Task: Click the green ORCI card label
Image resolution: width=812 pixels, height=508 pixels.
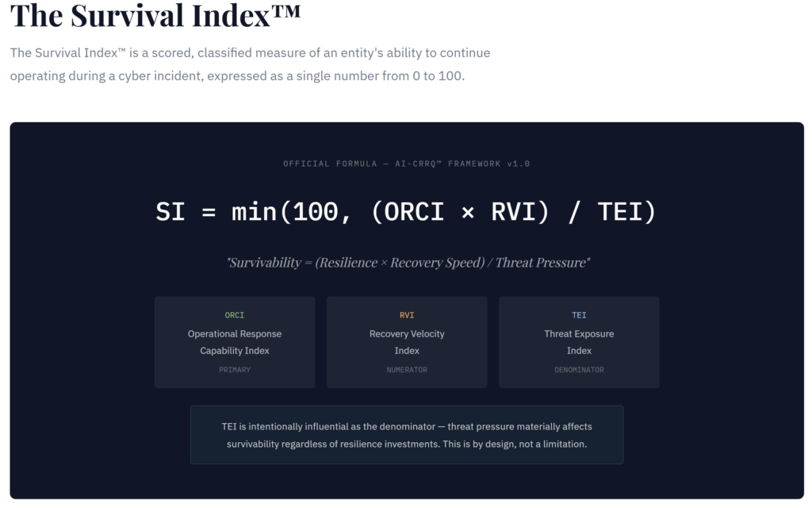Action: (x=235, y=315)
